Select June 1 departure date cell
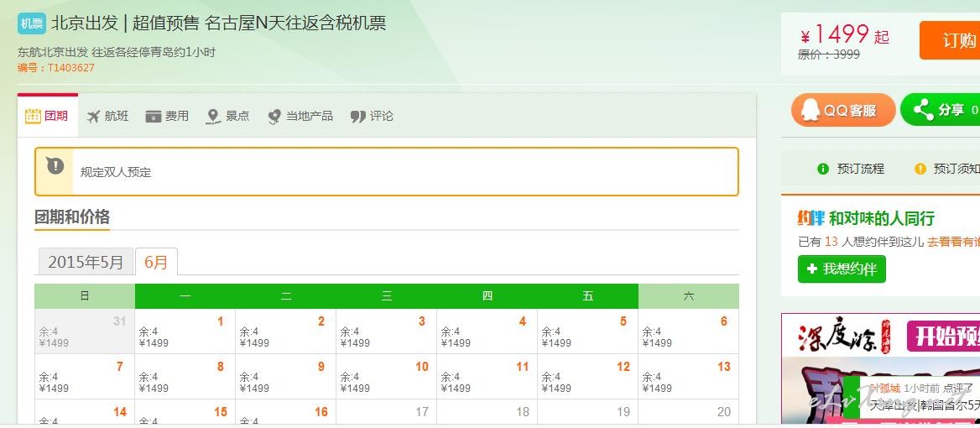This screenshot has width=980, height=428. click(185, 331)
